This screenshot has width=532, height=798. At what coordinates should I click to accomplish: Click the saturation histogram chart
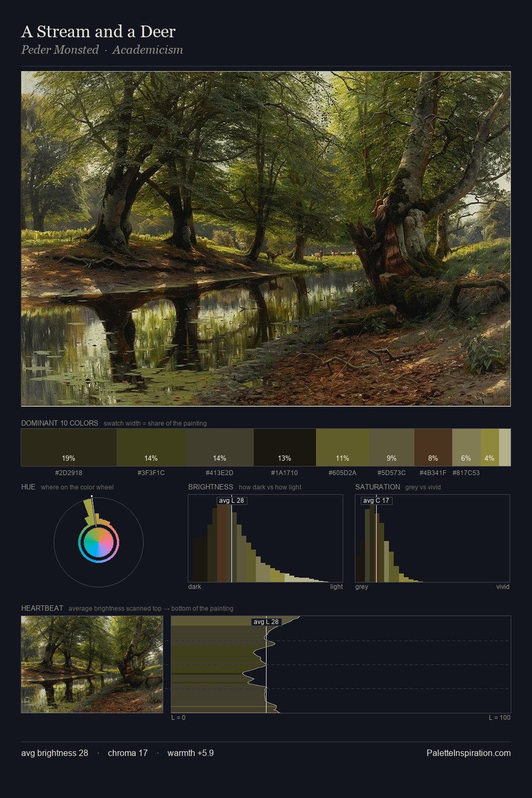pyautogui.click(x=433, y=538)
